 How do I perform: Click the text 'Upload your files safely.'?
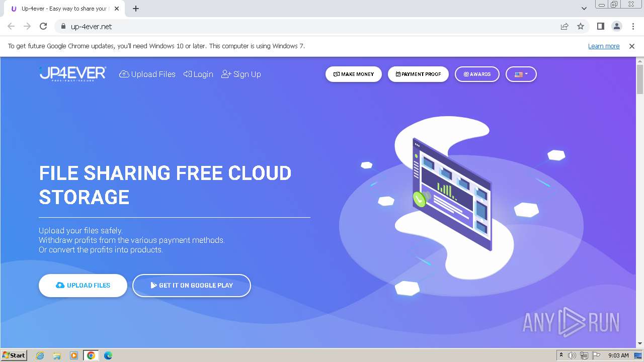(x=80, y=231)
